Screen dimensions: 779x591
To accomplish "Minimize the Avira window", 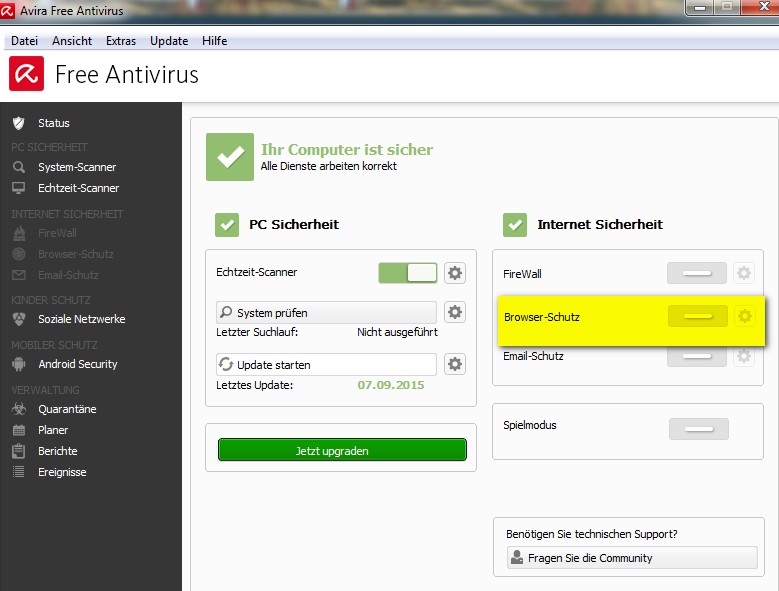I will 700,7.
